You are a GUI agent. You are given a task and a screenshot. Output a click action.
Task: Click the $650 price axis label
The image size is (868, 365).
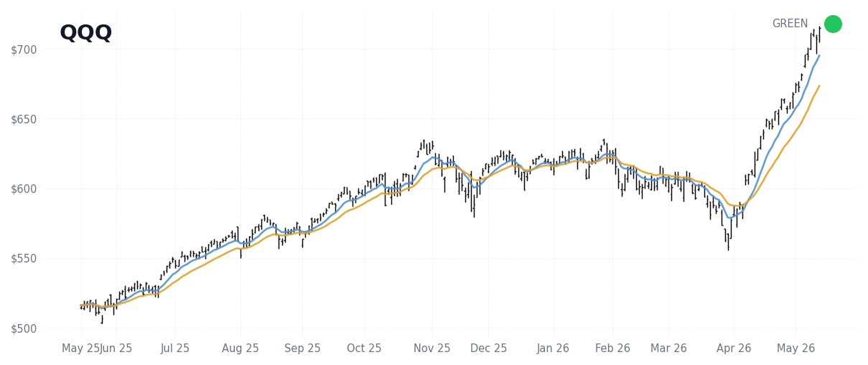pos(24,119)
